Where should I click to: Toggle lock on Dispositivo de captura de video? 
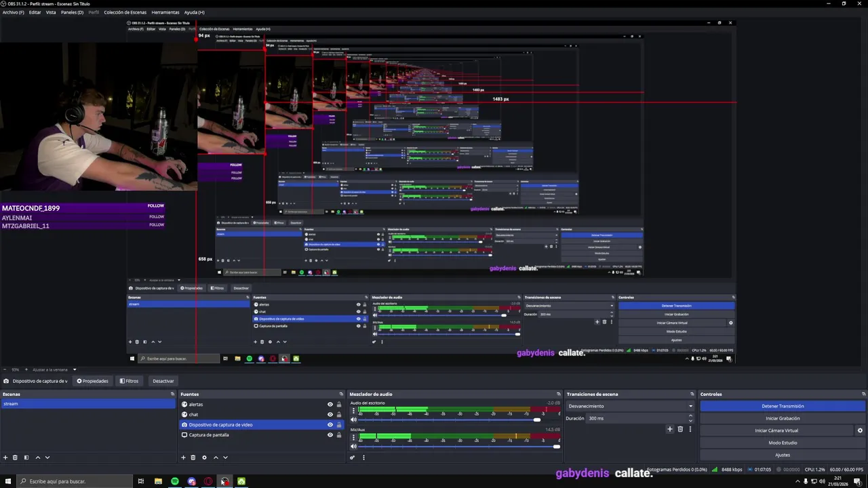(339, 425)
